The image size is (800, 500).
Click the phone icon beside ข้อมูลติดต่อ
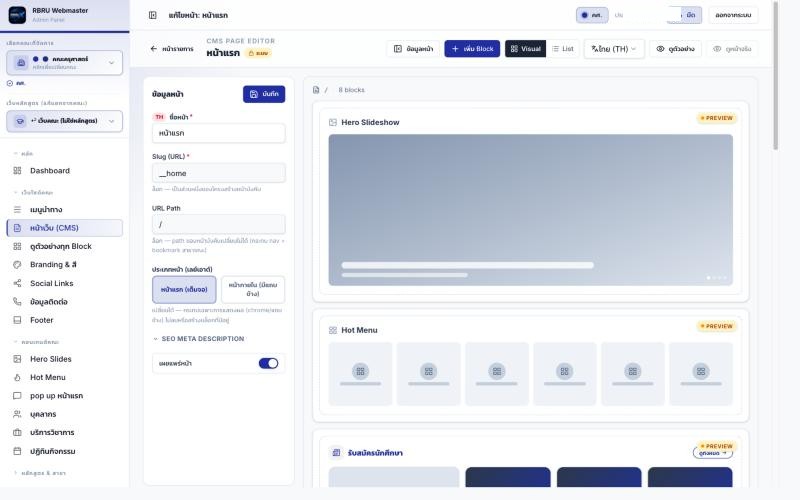[17, 302]
